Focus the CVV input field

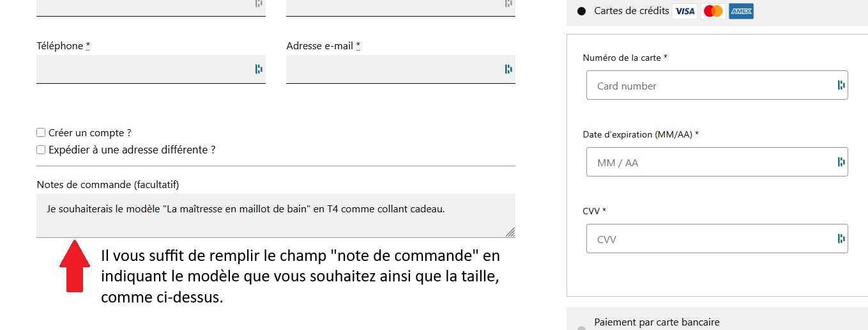tap(709, 239)
